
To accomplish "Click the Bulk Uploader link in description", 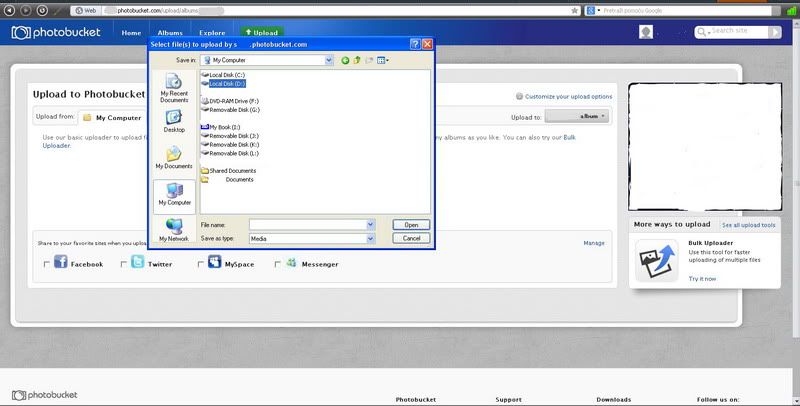I will (569, 137).
